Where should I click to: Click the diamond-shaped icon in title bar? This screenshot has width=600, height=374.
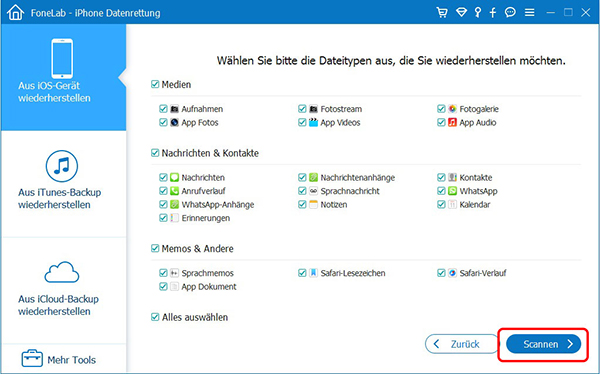tap(461, 13)
